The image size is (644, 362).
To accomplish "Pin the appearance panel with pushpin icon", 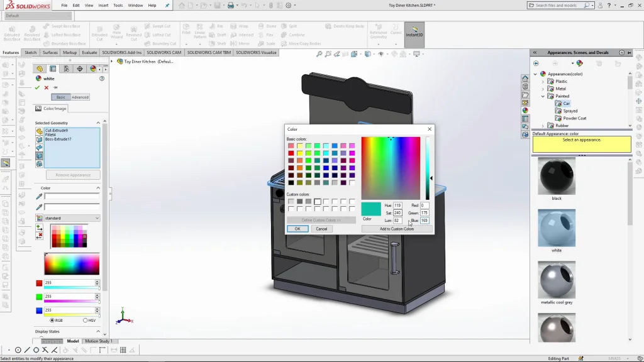I will click(x=55, y=87).
